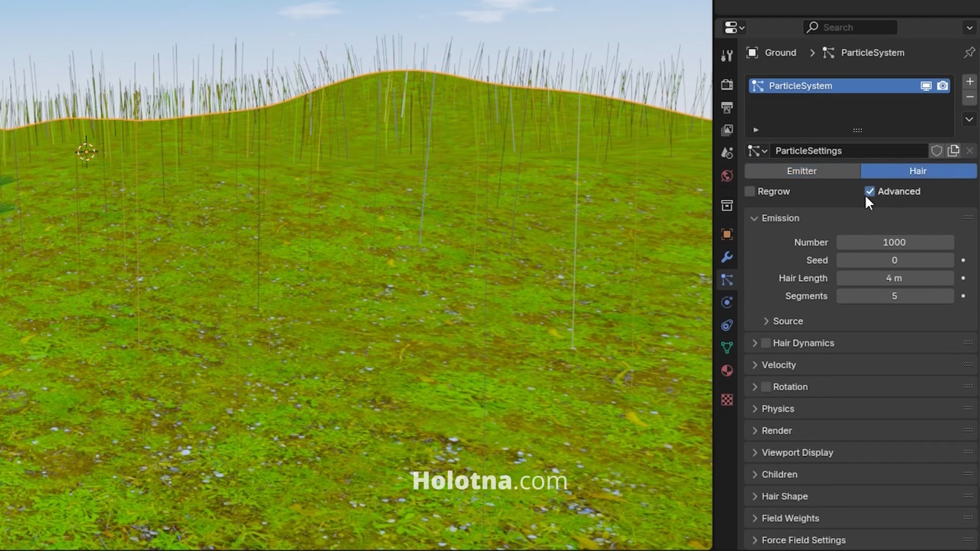The image size is (980, 551).
Task: Open the Render properties tab
Action: pyautogui.click(x=727, y=85)
